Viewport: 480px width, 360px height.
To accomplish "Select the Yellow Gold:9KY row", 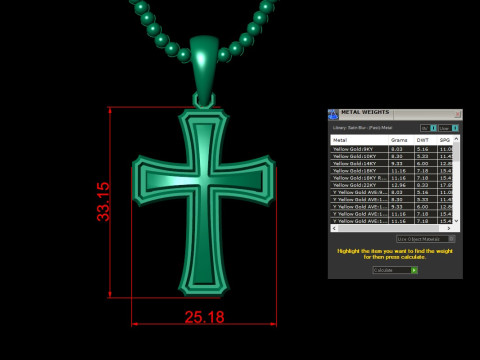I will (x=392, y=149).
